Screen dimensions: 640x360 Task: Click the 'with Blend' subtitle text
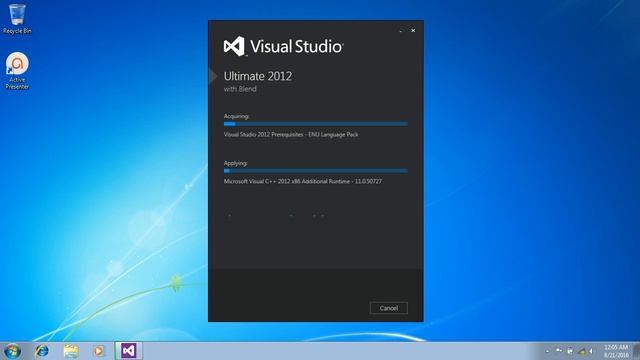click(x=240, y=89)
